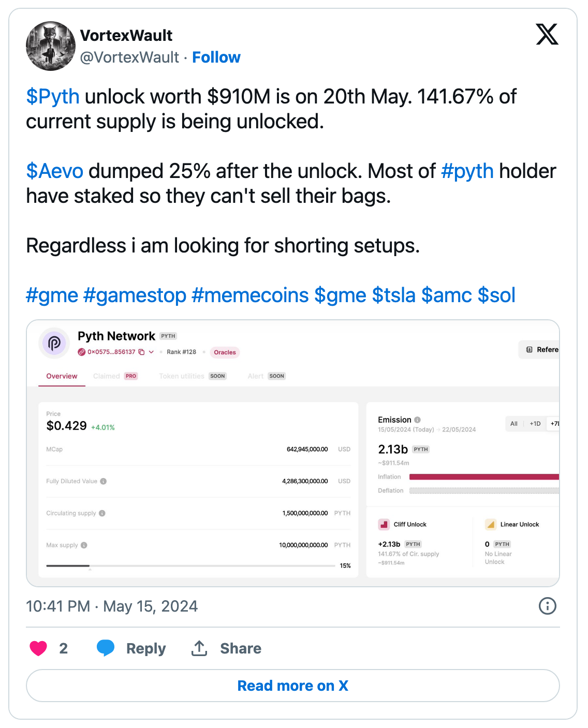Select the +1D emission range option
Viewport: 588px width, 728px height.
(x=535, y=424)
